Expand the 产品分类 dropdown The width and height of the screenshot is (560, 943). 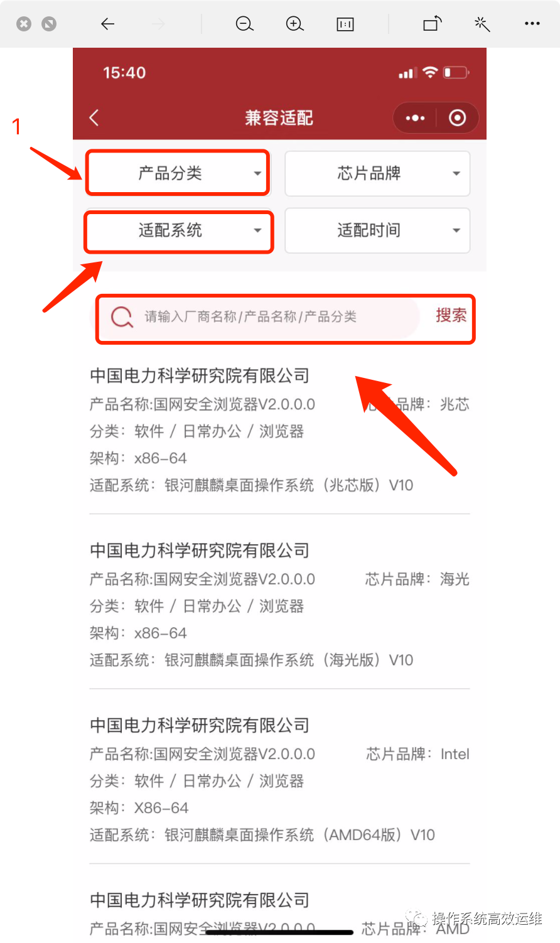[178, 173]
